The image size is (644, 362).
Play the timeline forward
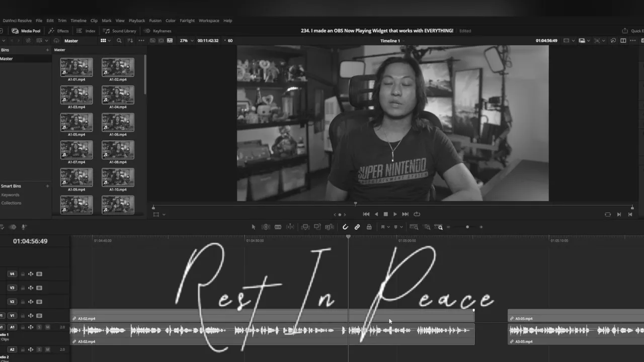click(x=395, y=214)
